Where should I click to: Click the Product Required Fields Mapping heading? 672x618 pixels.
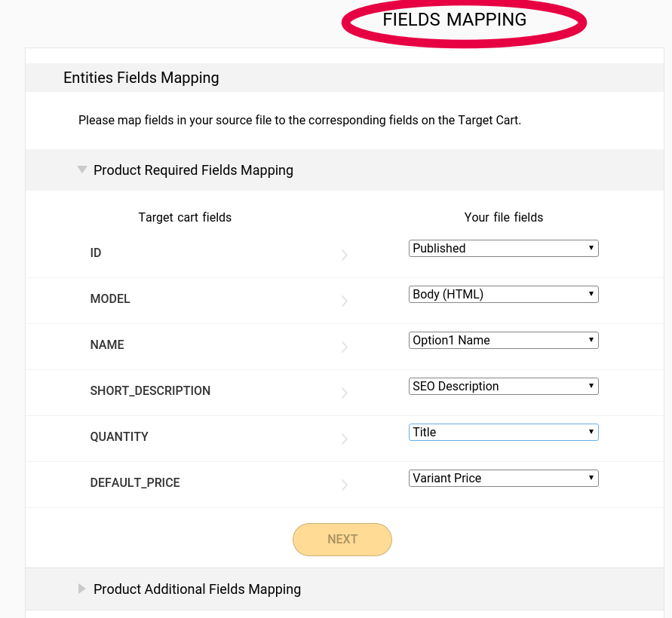point(193,170)
